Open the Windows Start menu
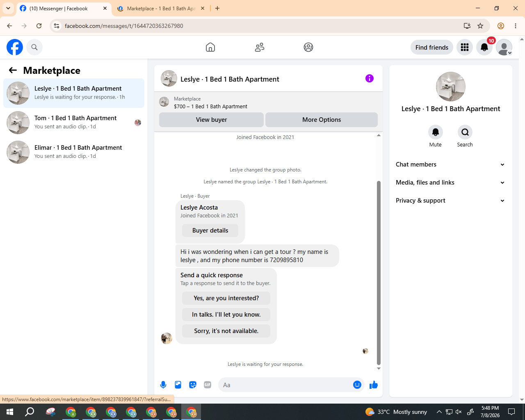This screenshot has height=420, width=525. click(10, 412)
